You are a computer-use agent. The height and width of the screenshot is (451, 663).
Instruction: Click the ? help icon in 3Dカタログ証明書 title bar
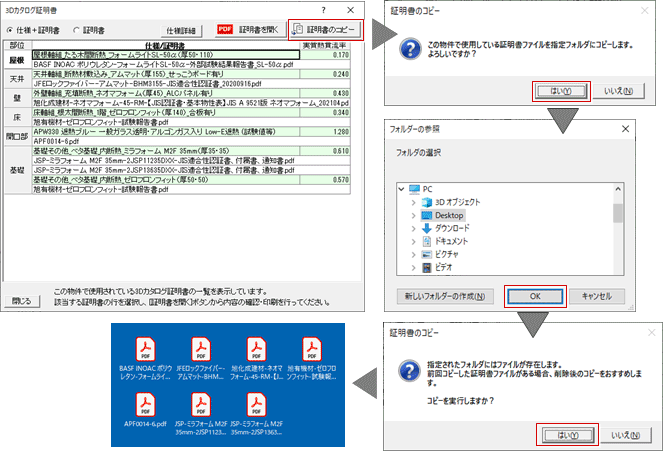click(323, 10)
